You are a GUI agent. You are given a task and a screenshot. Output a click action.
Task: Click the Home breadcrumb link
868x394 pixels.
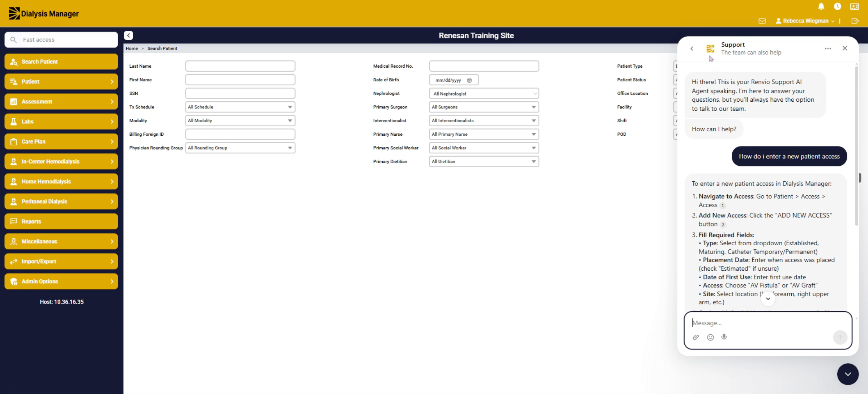pyautogui.click(x=132, y=48)
